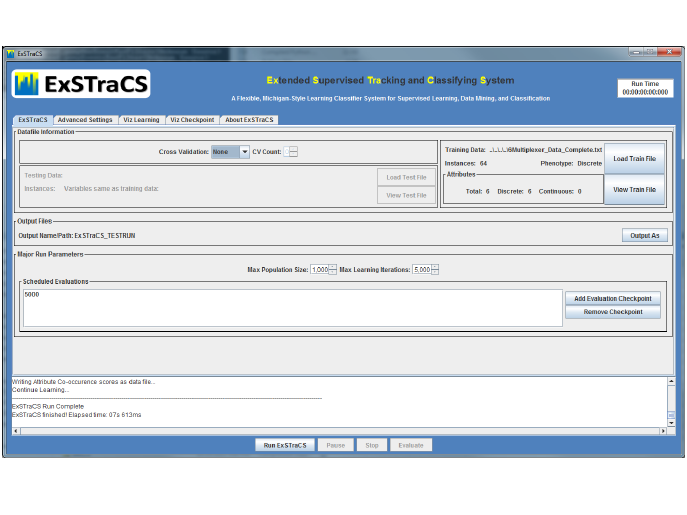
Task: Select the 5000 scheduled evaluation entry
Action: point(32,295)
